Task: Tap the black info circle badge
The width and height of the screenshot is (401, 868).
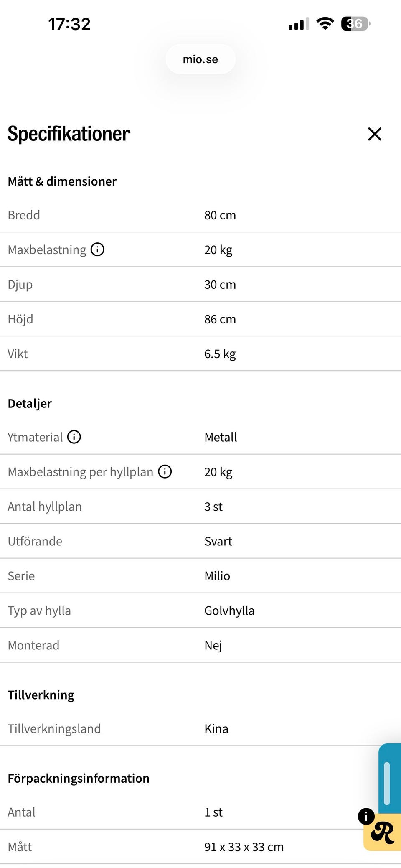Action: click(366, 816)
